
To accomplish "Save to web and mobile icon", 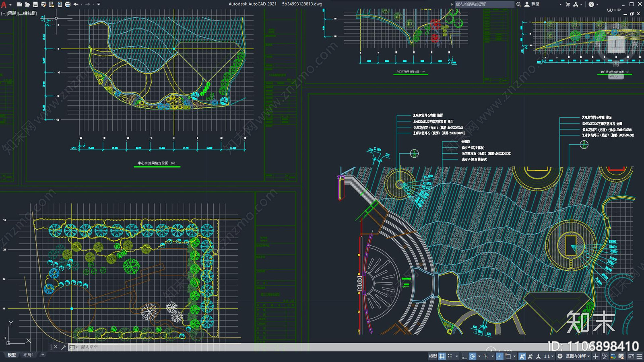I will pos(60,4).
